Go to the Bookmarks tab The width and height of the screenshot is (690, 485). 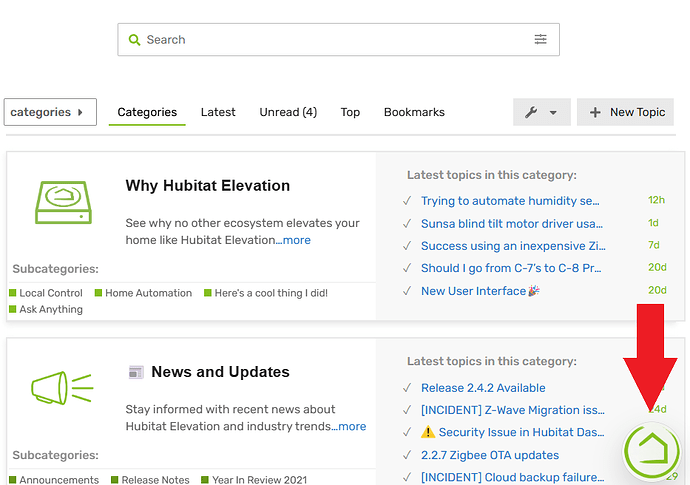414,112
